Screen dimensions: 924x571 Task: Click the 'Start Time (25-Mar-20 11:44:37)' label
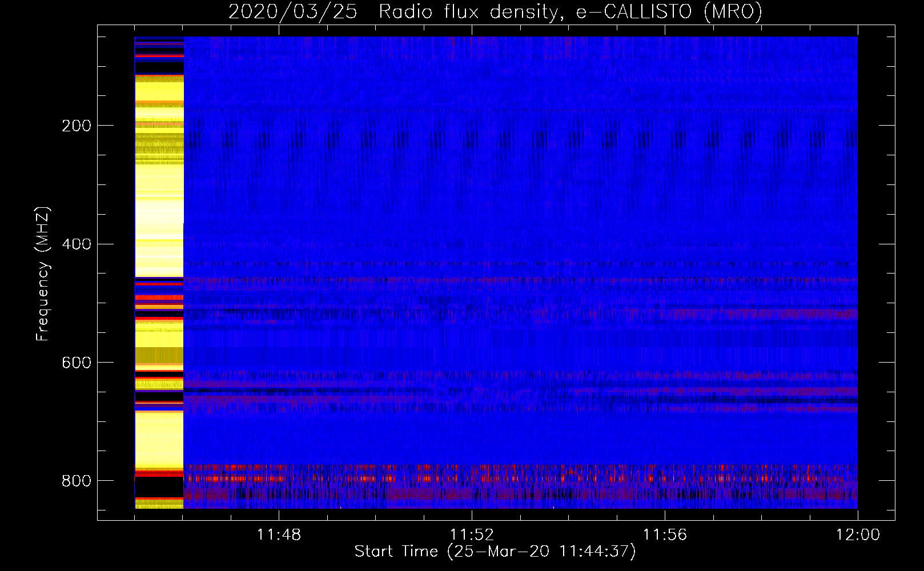495,552
